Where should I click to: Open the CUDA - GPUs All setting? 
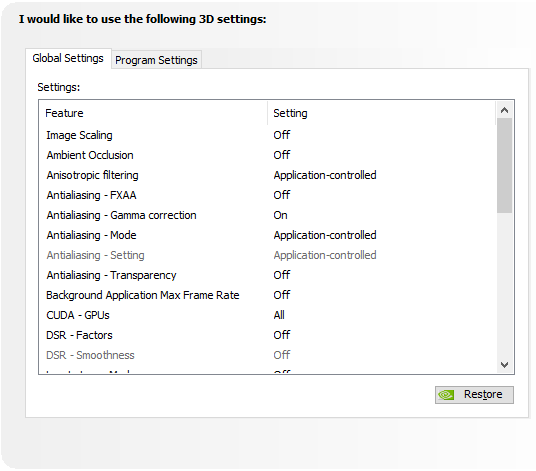point(279,315)
